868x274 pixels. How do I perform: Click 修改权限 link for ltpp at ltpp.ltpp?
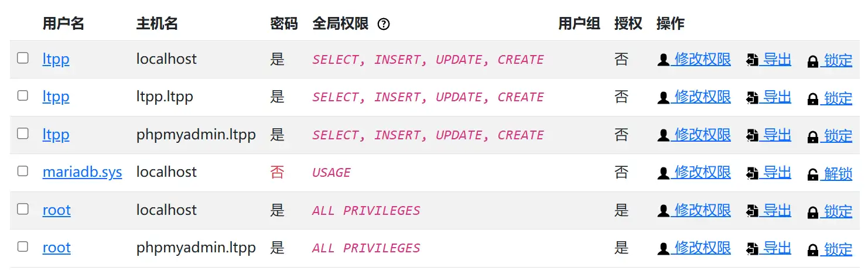702,97
